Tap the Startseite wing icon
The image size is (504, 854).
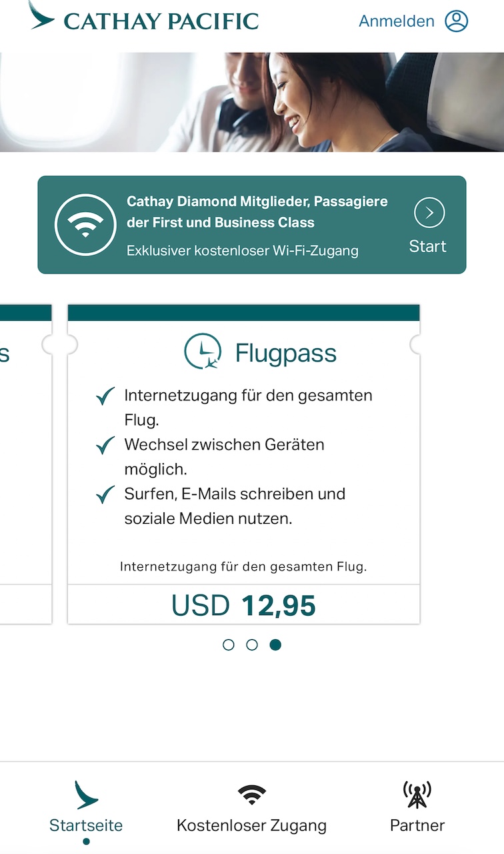coord(86,795)
